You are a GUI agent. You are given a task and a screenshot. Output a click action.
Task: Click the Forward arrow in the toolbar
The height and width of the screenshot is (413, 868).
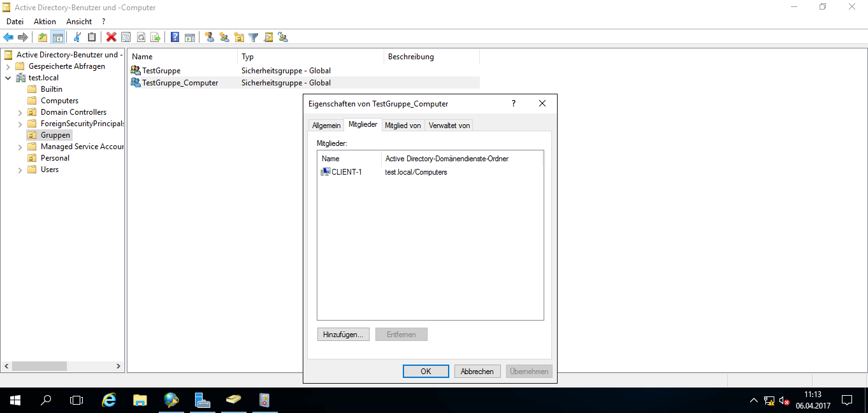(23, 37)
